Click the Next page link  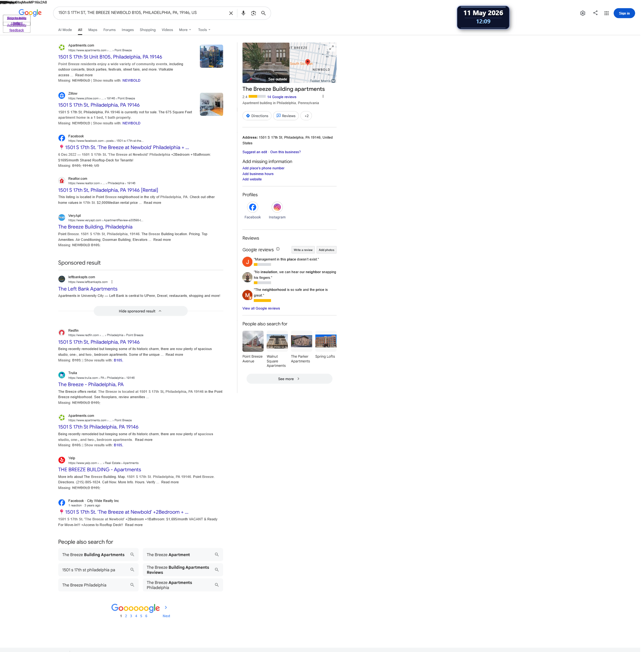166,616
